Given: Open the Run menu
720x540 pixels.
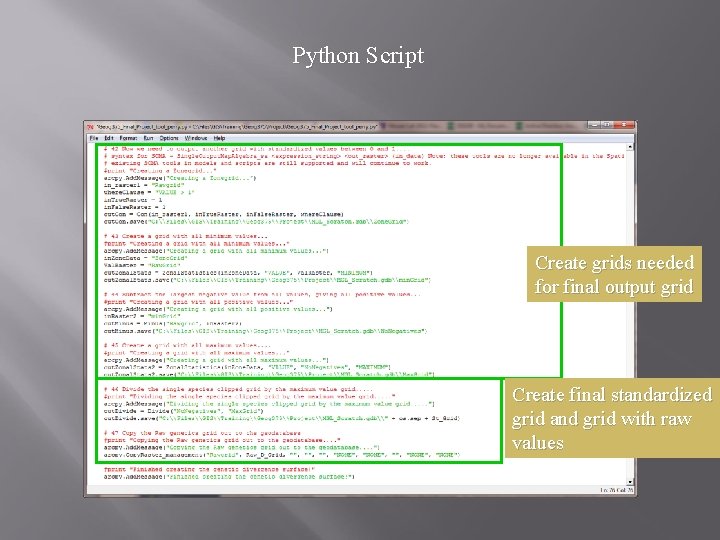Looking at the screenshot, I should tap(148, 138).
